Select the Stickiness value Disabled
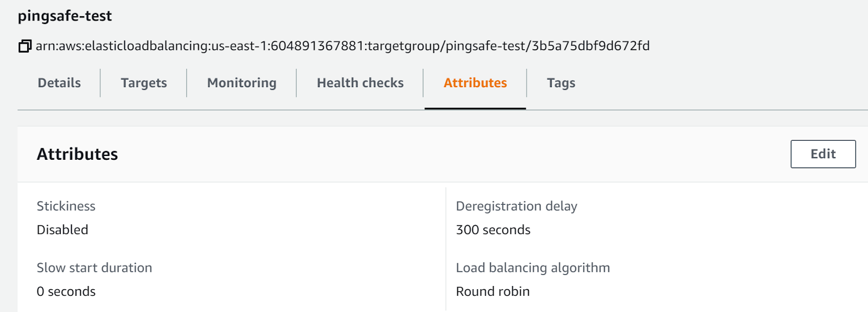Screen dimensions: 868x312 (x=62, y=230)
